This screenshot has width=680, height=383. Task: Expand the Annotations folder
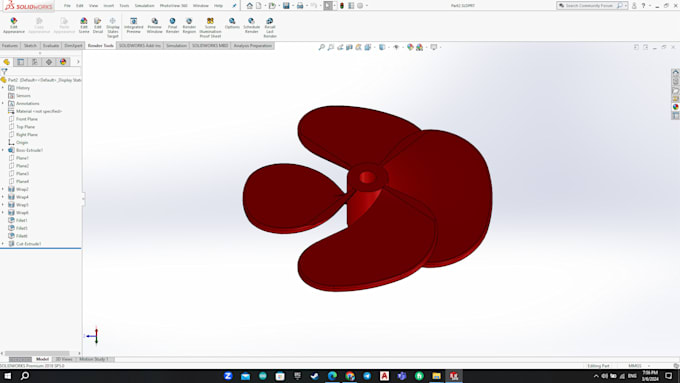(3, 104)
